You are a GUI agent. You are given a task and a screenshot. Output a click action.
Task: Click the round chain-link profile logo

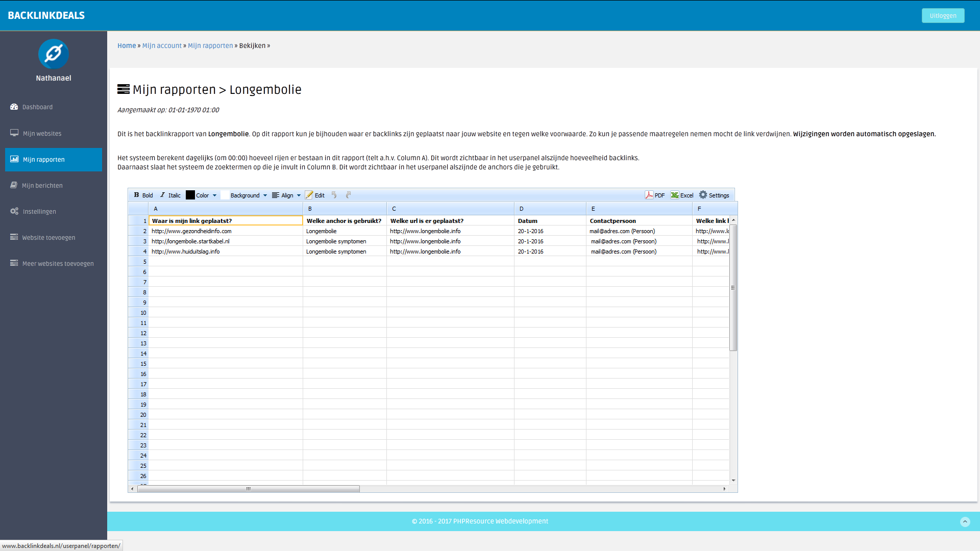coord(54,54)
